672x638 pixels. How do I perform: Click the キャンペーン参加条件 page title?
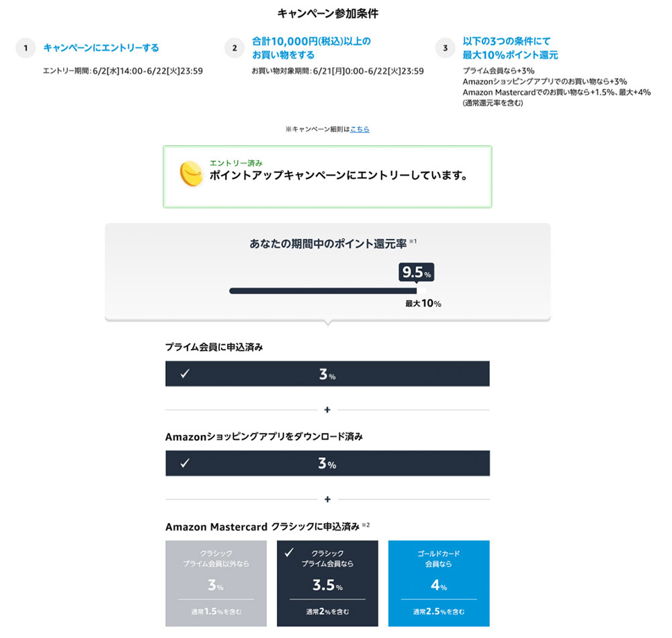click(328, 13)
